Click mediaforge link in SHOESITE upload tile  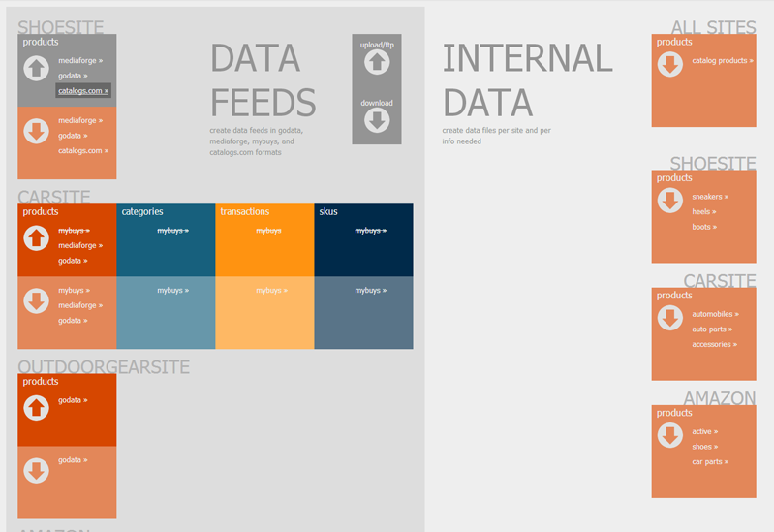click(80, 61)
